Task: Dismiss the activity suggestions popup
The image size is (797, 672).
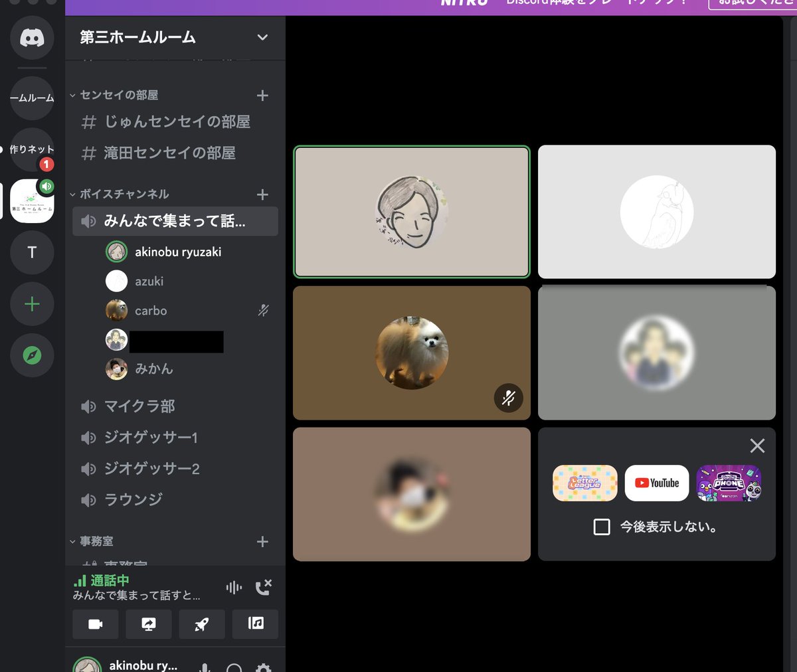Action: click(756, 446)
